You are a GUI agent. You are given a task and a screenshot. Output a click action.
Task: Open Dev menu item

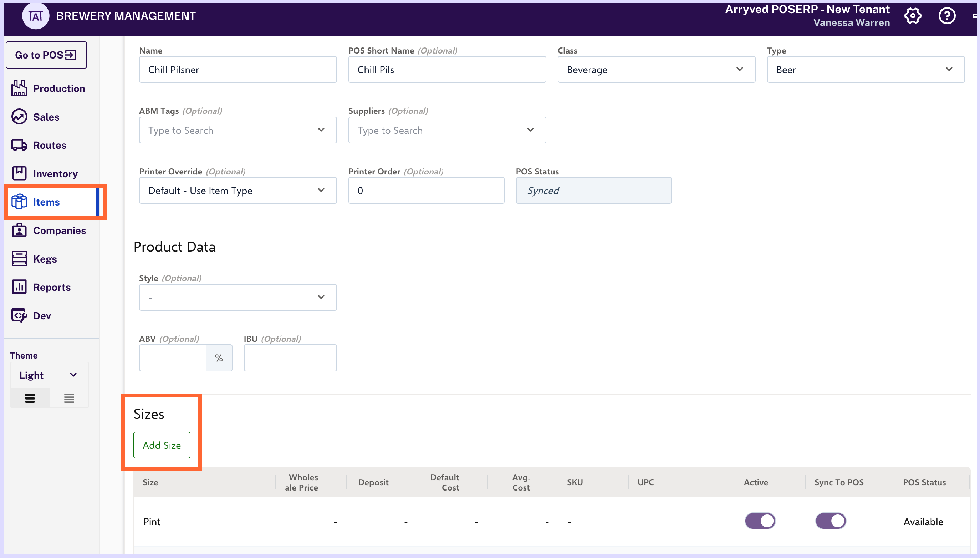pos(42,316)
